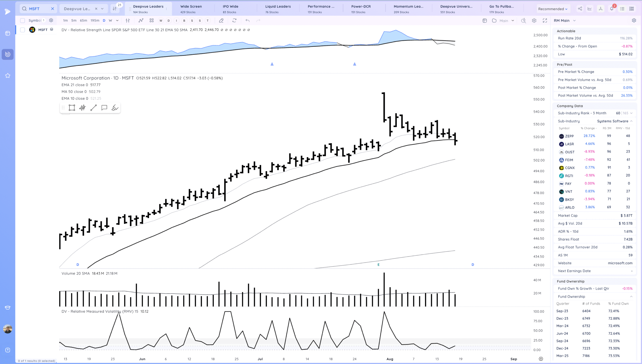Click the eraser icon in the chart toolbar
This screenshot has height=364, width=642.
pos(221,21)
